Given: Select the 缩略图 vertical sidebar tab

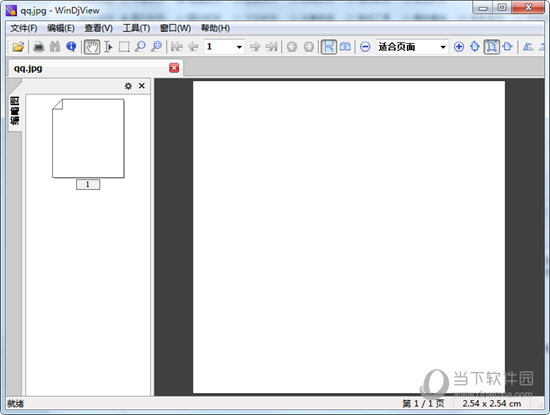Looking at the screenshot, I should (x=15, y=111).
